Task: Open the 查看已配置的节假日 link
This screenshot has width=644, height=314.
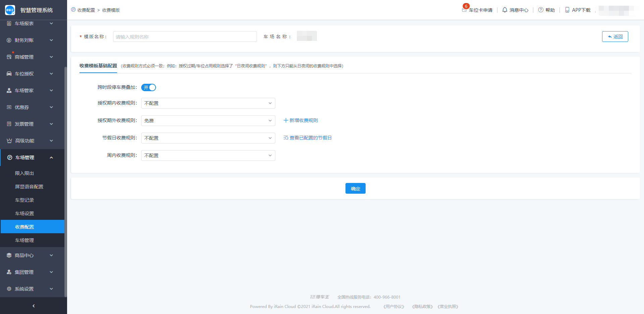Action: tap(311, 138)
